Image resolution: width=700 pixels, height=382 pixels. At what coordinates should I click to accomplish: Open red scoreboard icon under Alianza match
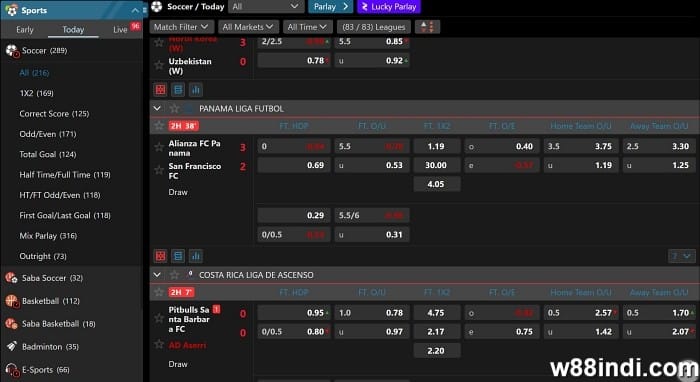point(160,256)
